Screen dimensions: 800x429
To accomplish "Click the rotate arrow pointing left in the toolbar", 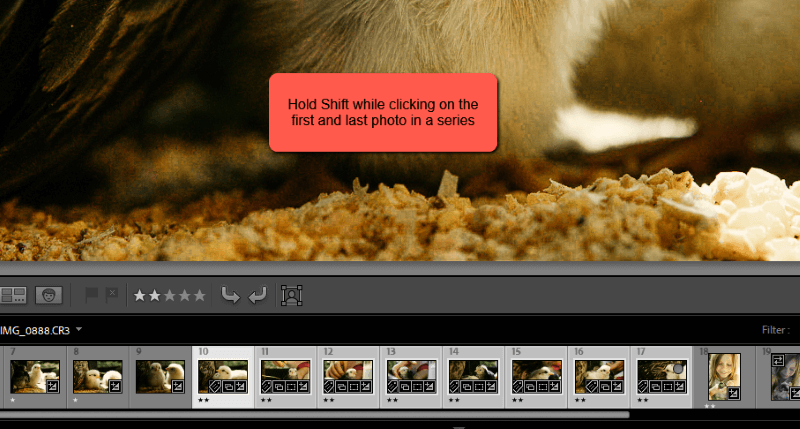I will (258, 295).
